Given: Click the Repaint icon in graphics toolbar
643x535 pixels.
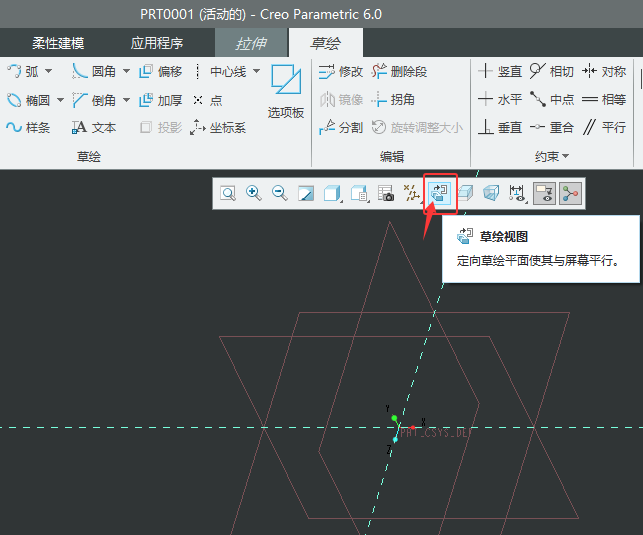Looking at the screenshot, I should pyautogui.click(x=306, y=194).
